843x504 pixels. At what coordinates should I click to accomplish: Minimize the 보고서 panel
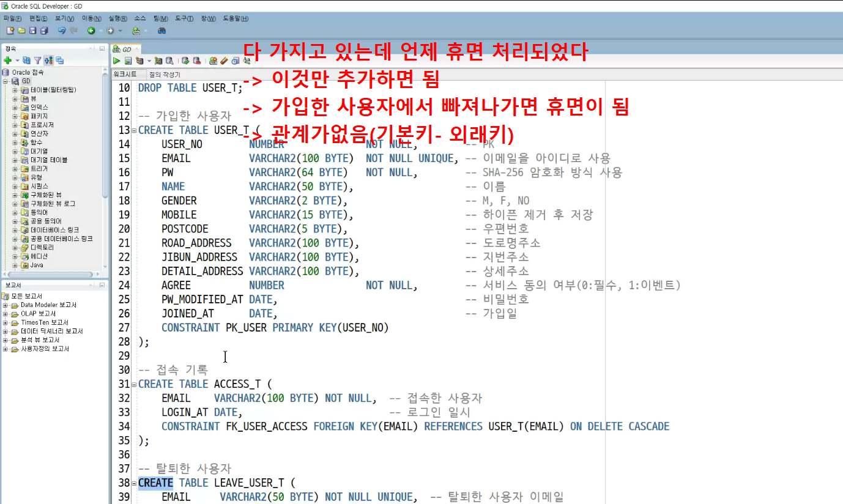coord(102,285)
